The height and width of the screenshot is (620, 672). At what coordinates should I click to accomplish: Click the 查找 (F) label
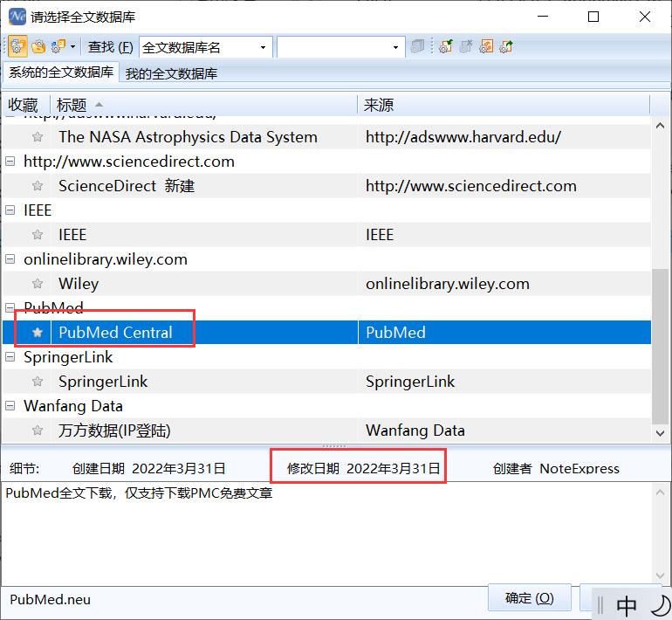[110, 47]
